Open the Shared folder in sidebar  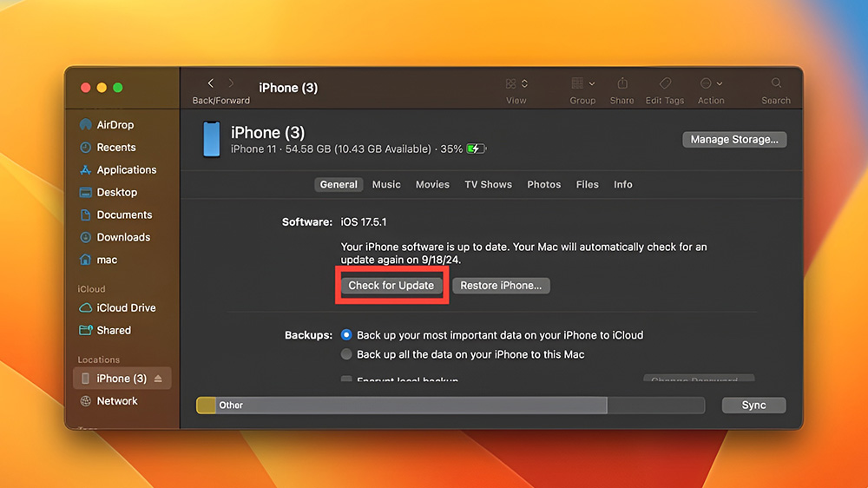click(105, 330)
